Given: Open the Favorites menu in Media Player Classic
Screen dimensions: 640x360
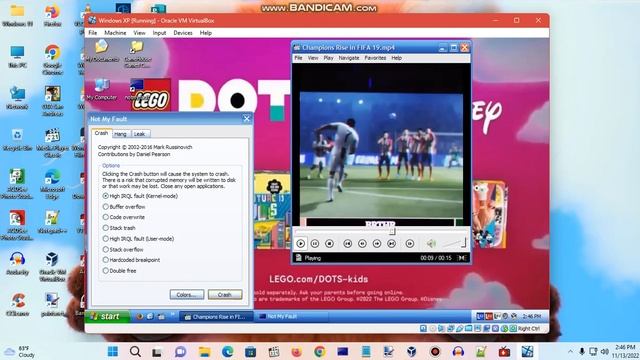Looking at the screenshot, I should 375,58.
